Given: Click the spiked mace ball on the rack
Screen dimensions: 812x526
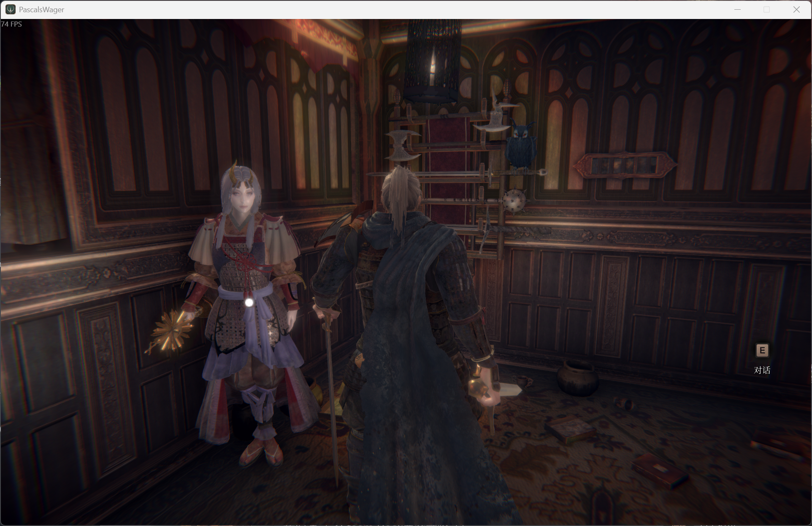Looking at the screenshot, I should (x=514, y=201).
